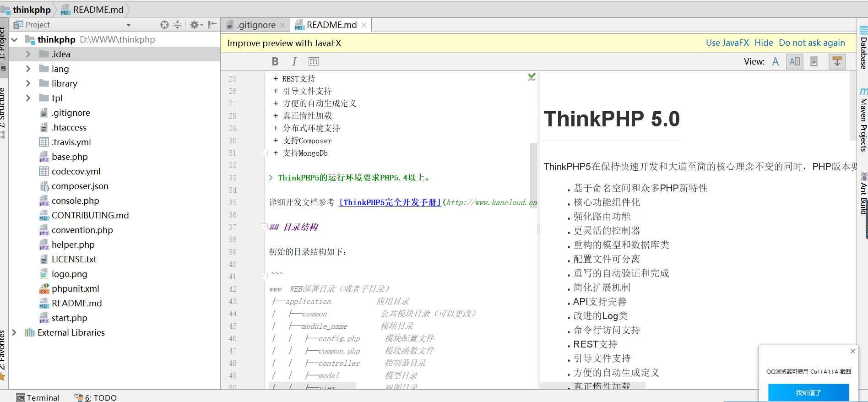The image size is (868, 402).
Task: Close the .gitignore tab
Action: [x=282, y=25]
